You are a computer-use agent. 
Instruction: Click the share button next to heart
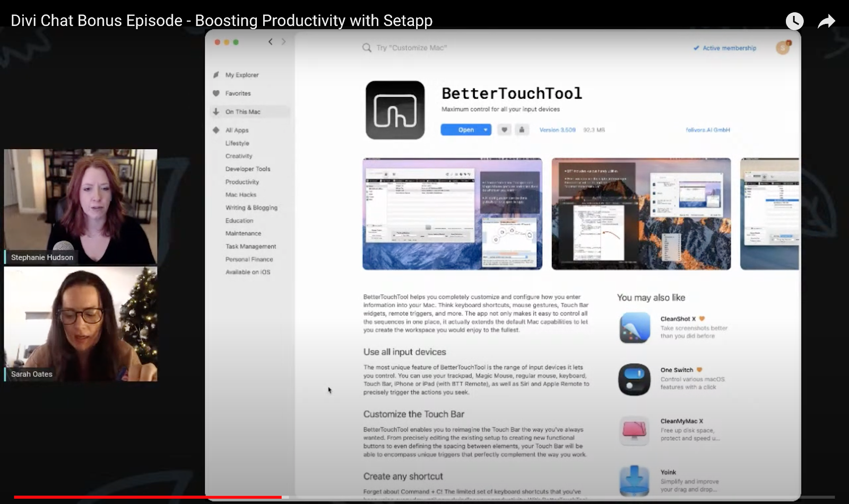(522, 130)
